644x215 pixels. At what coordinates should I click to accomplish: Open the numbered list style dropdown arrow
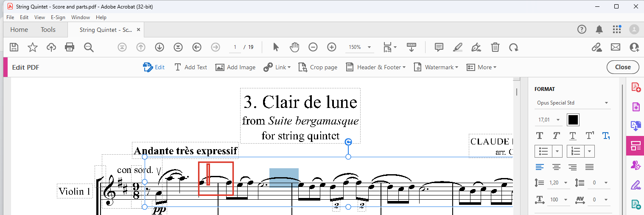click(x=590, y=151)
